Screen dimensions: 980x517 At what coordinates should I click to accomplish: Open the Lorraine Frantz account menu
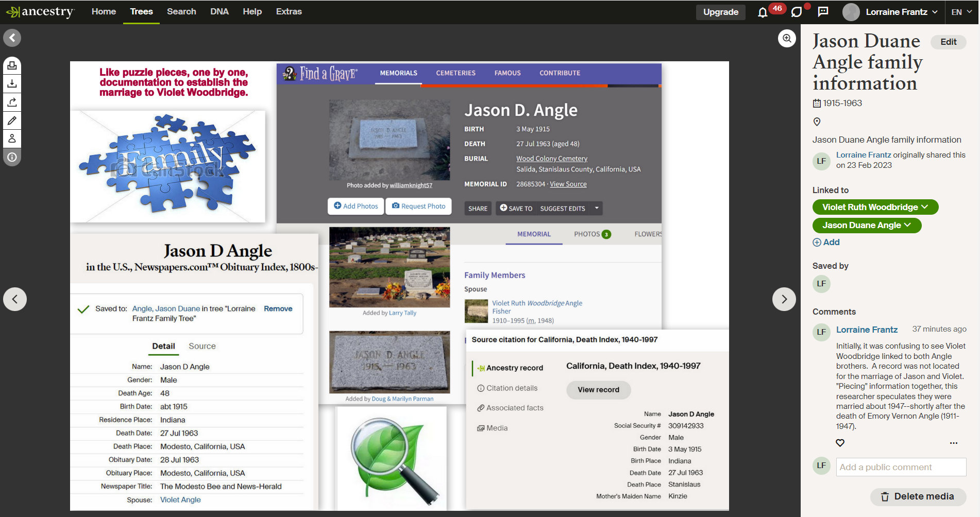(890, 12)
